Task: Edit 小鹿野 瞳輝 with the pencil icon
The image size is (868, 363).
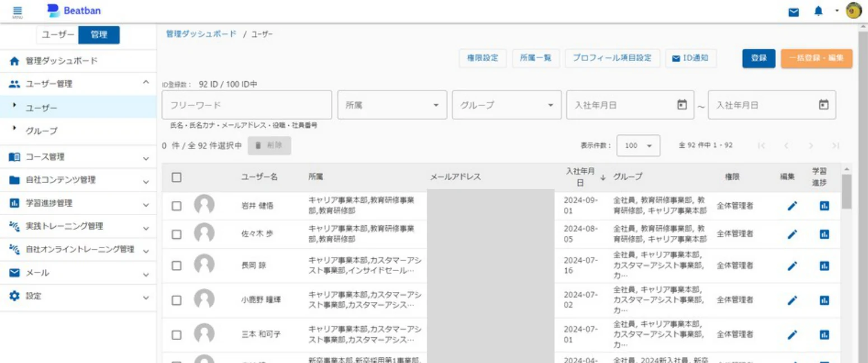Action: pos(792,300)
